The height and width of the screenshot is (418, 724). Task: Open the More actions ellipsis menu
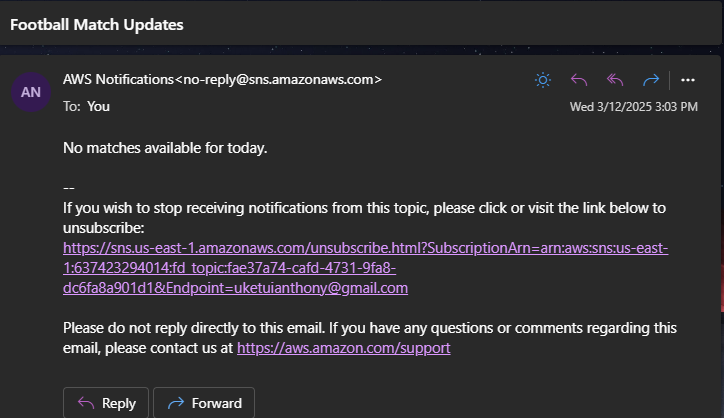coord(688,80)
